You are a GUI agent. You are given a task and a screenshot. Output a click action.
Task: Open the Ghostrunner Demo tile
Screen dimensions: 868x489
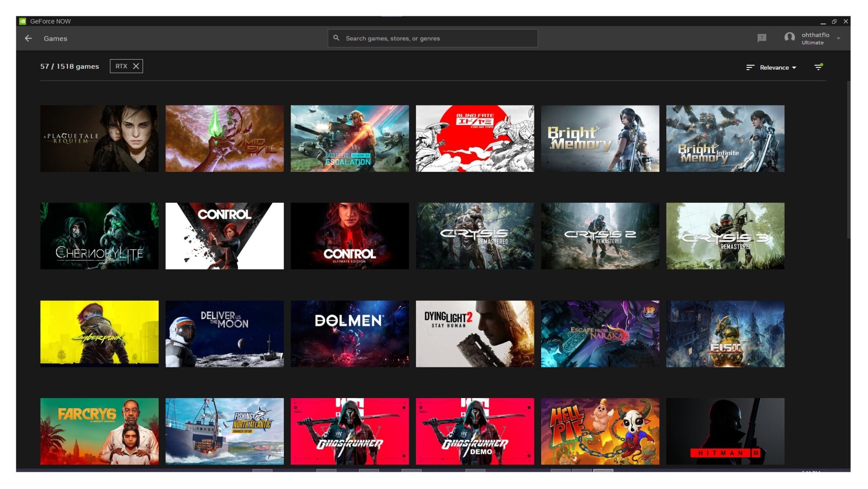(475, 431)
